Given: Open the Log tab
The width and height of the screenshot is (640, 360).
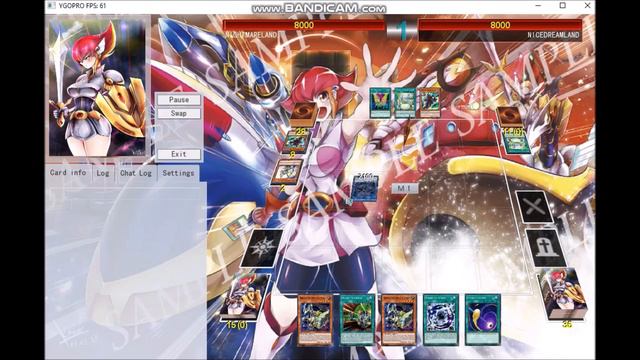Looking at the screenshot, I should (x=103, y=173).
